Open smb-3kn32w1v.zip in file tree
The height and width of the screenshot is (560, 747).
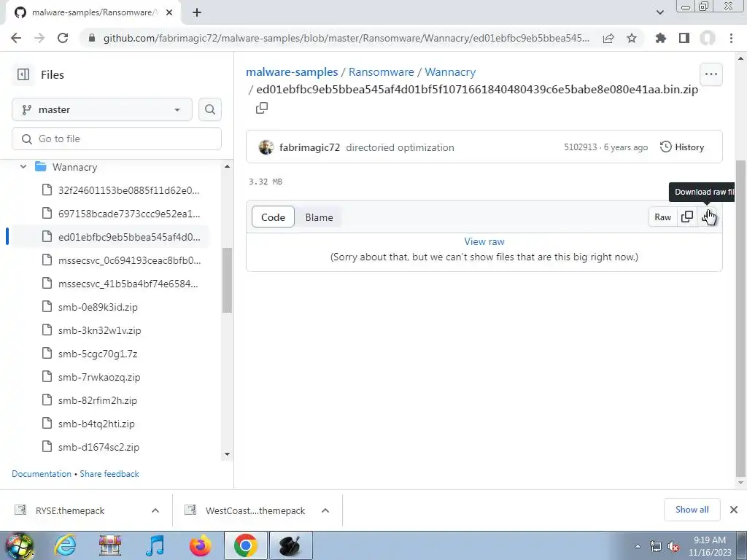pos(99,330)
